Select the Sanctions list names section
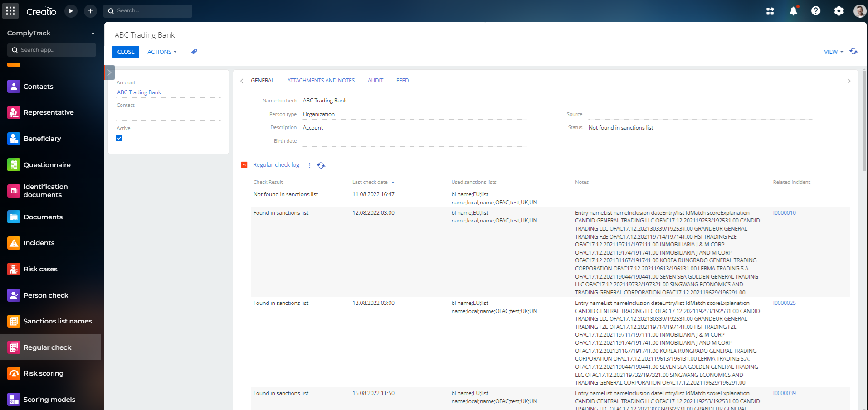Image resolution: width=868 pixels, height=410 pixels. (x=57, y=321)
